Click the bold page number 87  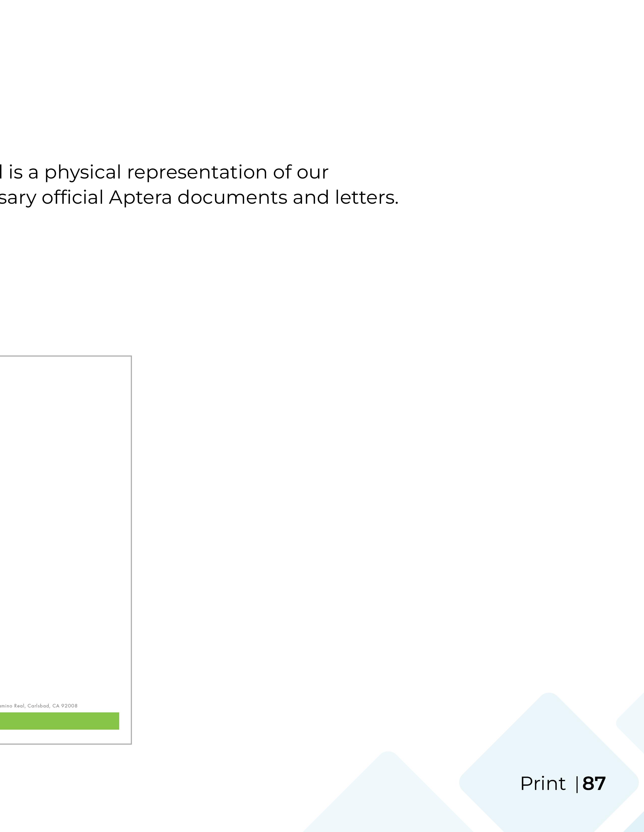(594, 784)
